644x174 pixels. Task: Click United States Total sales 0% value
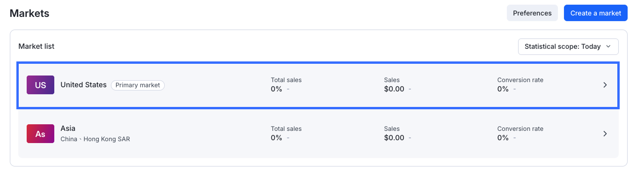[x=277, y=89]
